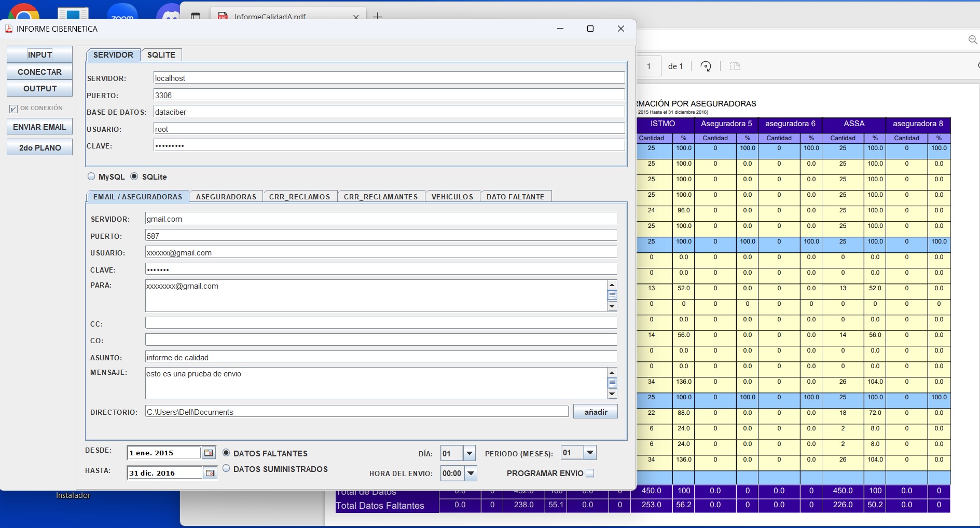Click the PDF icon on the InformeCalidadA.pdf tab
980x528 pixels.
click(x=224, y=17)
